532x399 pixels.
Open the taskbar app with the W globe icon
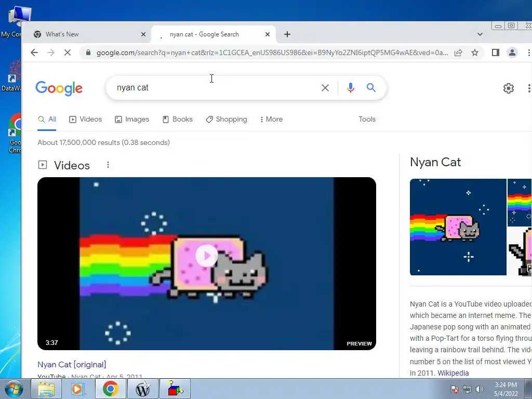click(x=142, y=389)
